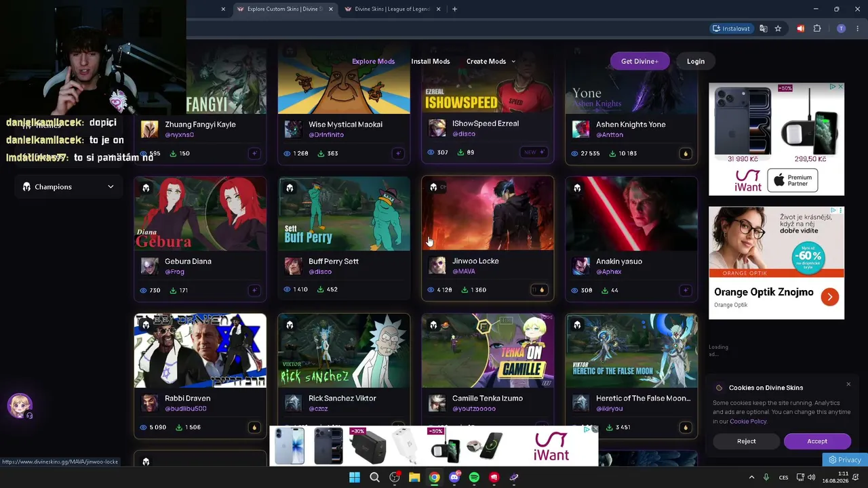Click the Privacy button
This screenshot has height=488, width=868.
click(x=845, y=460)
